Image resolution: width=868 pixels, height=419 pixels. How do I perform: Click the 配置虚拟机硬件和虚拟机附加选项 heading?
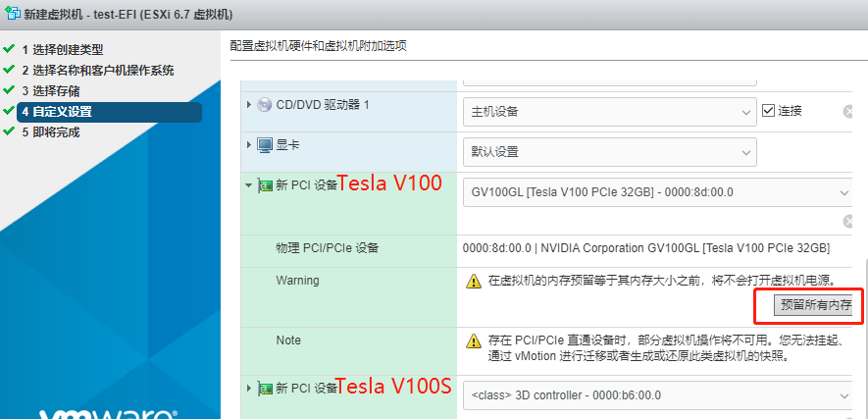click(319, 46)
